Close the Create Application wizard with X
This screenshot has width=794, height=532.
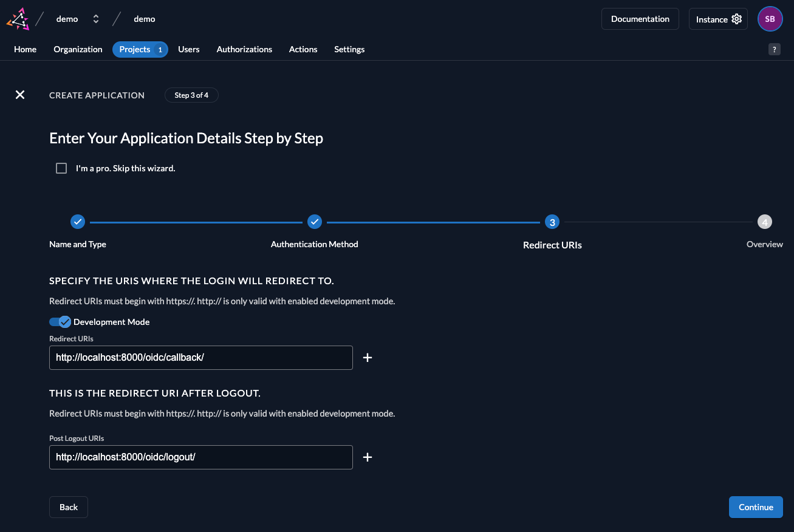pos(20,95)
